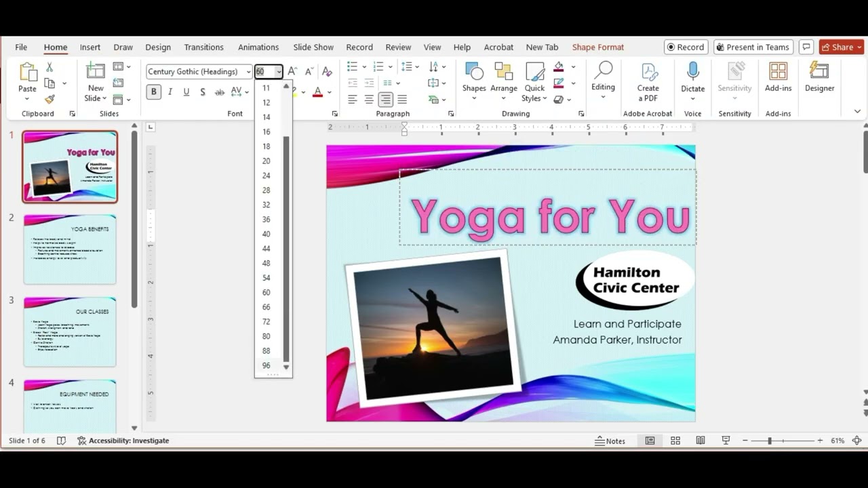
Task: Switch to the Animations tab
Action: 258,47
